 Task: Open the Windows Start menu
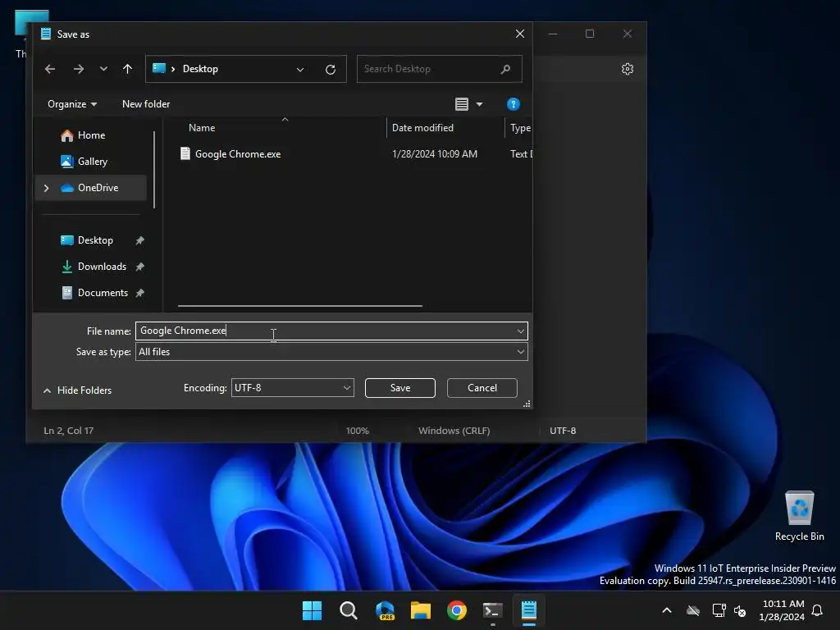(x=312, y=610)
